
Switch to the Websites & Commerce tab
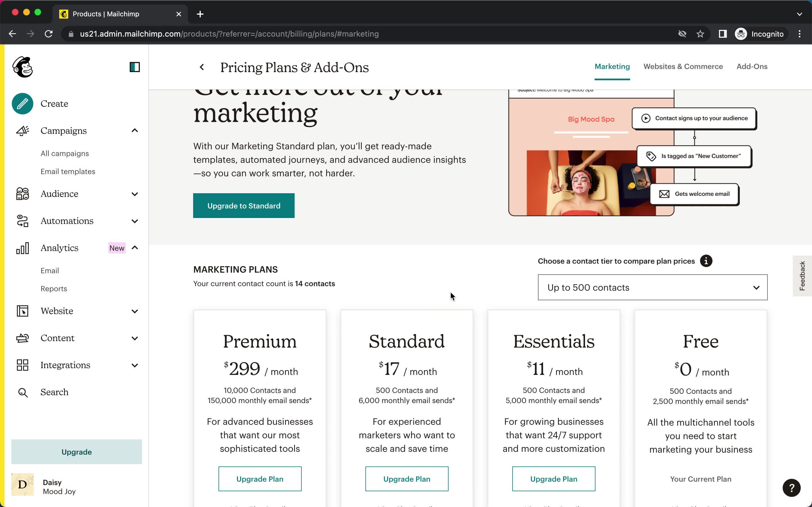[683, 66]
